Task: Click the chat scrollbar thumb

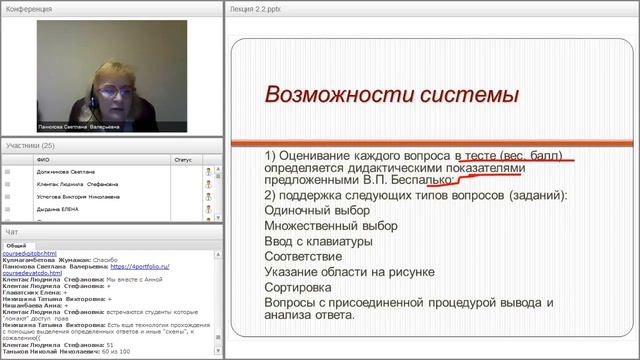Action: (218, 337)
